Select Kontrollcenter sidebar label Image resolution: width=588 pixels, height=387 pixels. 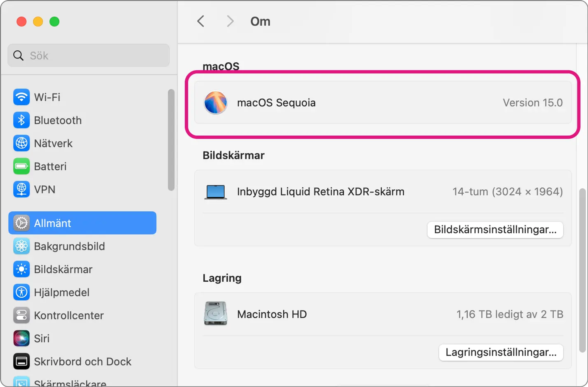(x=69, y=315)
